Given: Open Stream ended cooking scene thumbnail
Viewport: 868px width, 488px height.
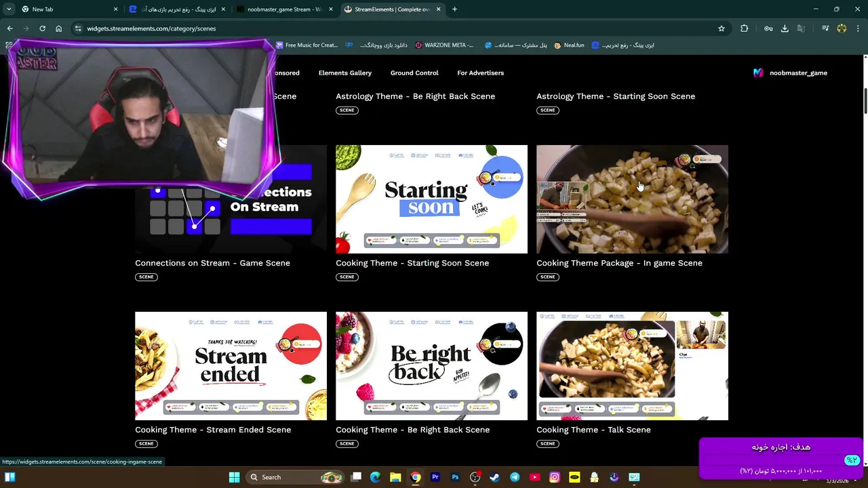Looking at the screenshot, I should pyautogui.click(x=231, y=366).
